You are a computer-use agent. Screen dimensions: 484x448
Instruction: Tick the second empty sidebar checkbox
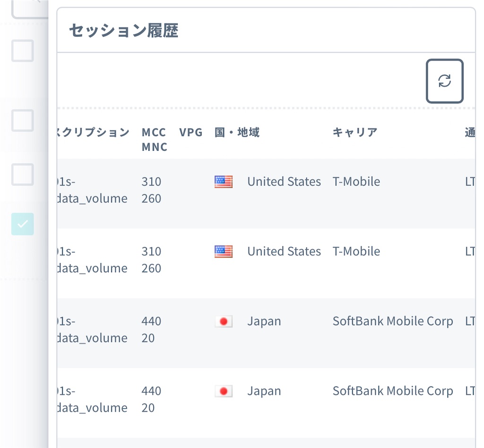(23, 121)
